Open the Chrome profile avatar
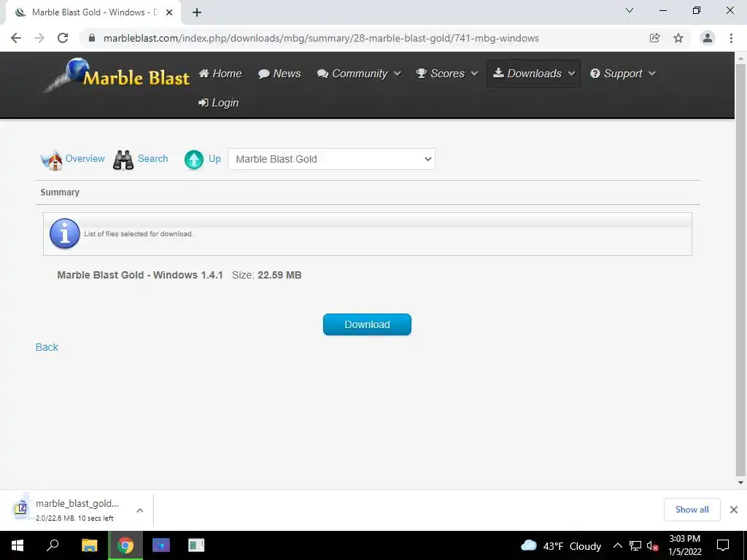This screenshot has height=560, width=747. 708,38
